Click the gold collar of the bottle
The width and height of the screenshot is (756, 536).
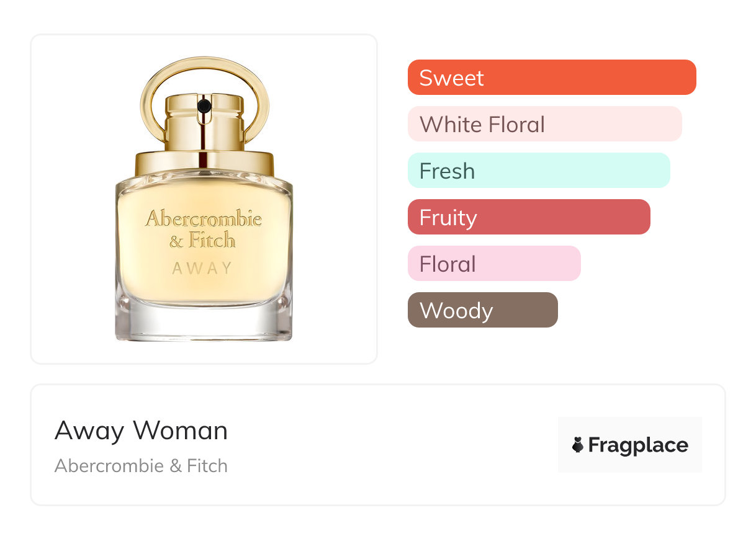click(204, 163)
